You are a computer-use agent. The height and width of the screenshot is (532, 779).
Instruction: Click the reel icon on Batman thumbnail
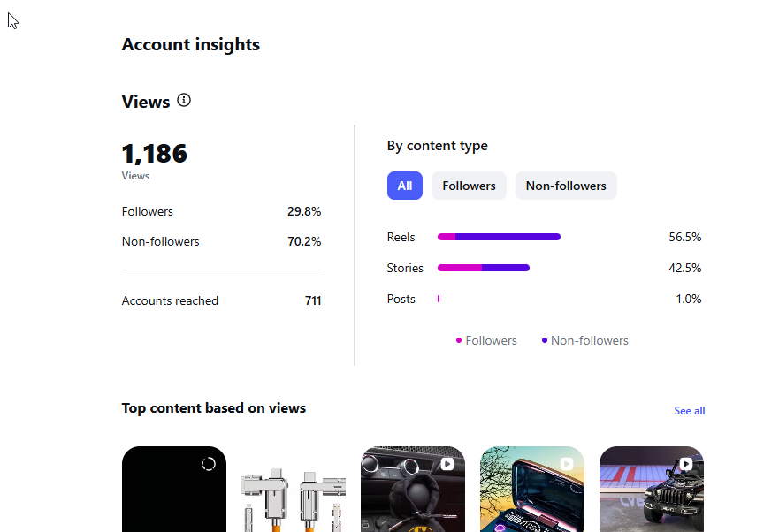point(447,464)
